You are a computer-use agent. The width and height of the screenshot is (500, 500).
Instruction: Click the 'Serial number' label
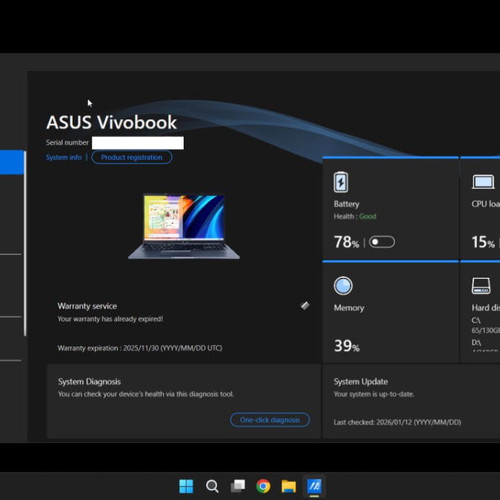[67, 142]
